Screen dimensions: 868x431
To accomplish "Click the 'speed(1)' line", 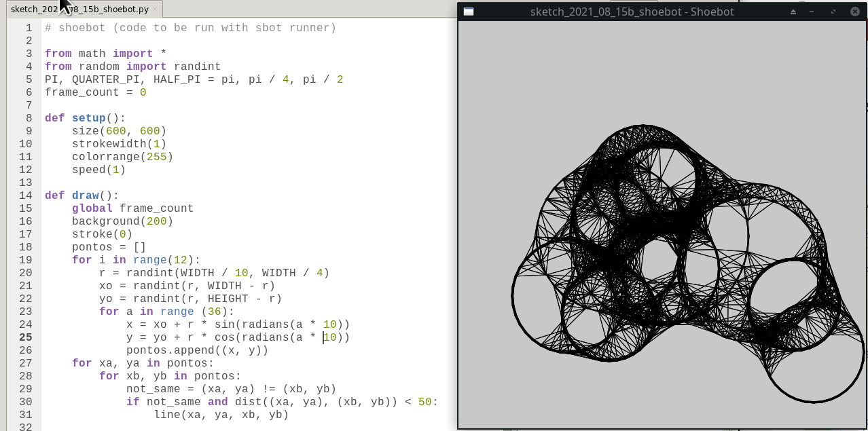I will tap(98, 170).
